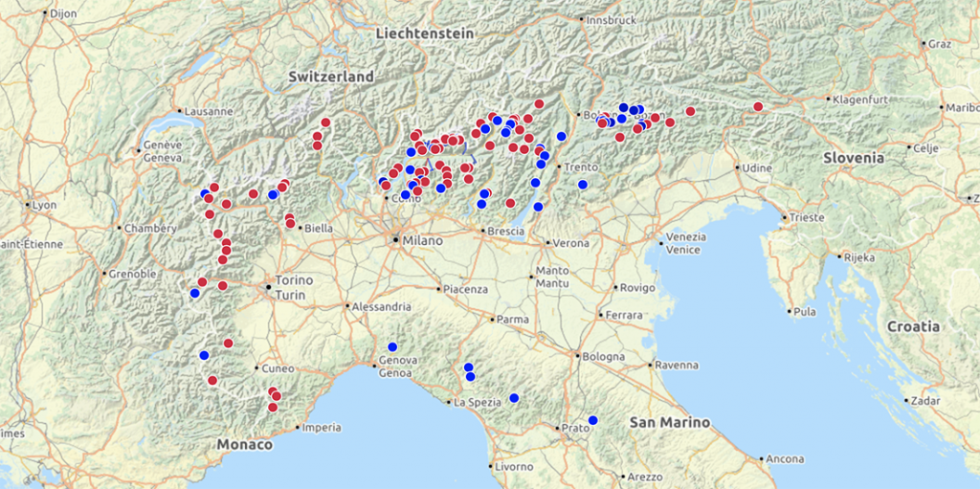The height and width of the screenshot is (489, 980).
Task: Click the Trieste city label
Action: 807,217
